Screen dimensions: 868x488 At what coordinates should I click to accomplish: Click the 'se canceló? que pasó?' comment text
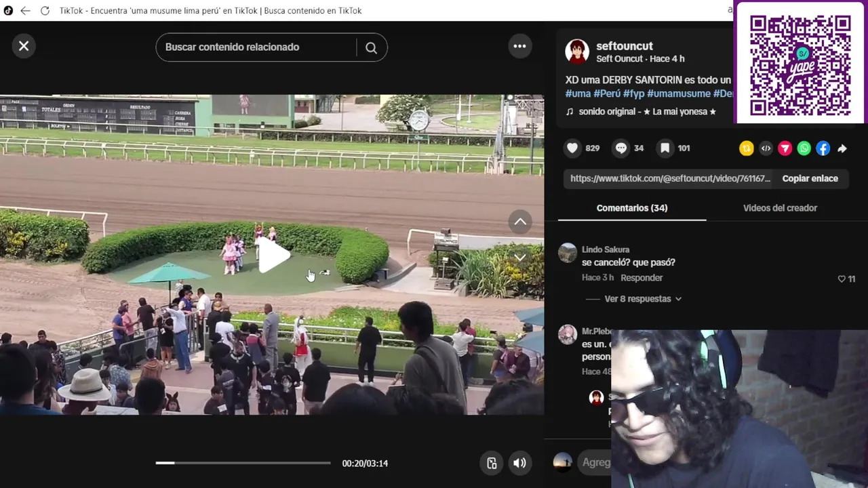tap(629, 262)
